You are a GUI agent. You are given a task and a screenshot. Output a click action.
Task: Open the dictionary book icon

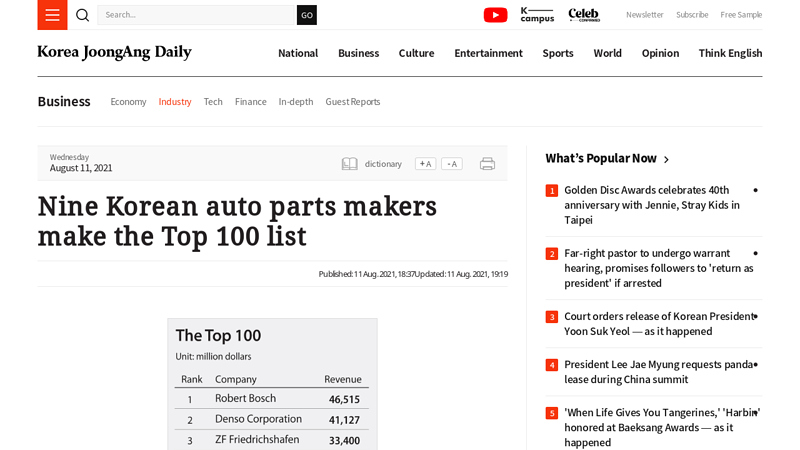pos(349,164)
